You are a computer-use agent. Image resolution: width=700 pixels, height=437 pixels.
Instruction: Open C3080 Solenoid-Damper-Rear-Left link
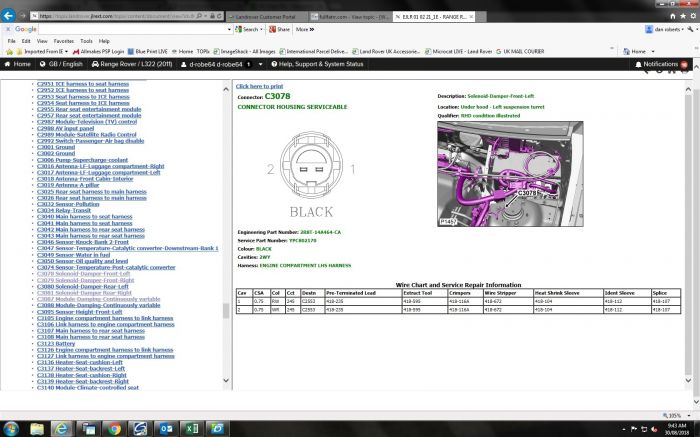coord(83,287)
